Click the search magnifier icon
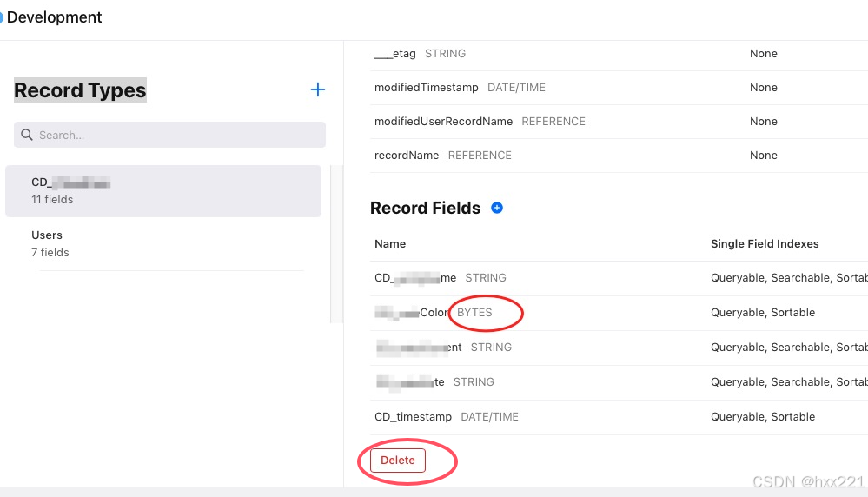This screenshot has width=868, height=497. [27, 135]
